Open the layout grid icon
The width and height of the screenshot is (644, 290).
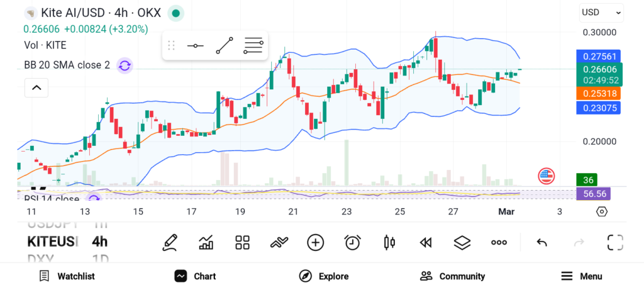point(242,242)
